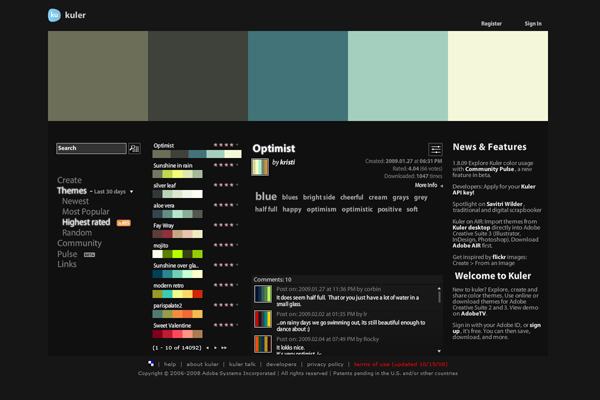Expand the More Info arrow
The image size is (600, 400).
point(439,185)
